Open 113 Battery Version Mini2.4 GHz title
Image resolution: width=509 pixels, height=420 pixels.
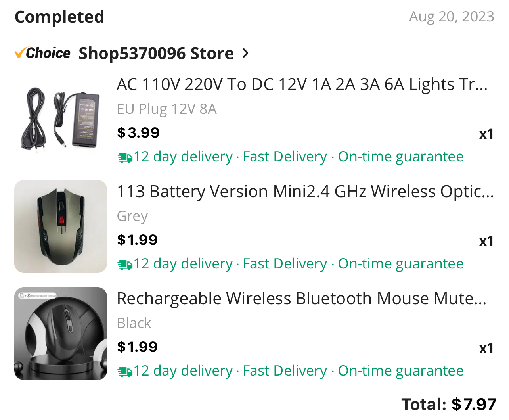tap(305, 192)
